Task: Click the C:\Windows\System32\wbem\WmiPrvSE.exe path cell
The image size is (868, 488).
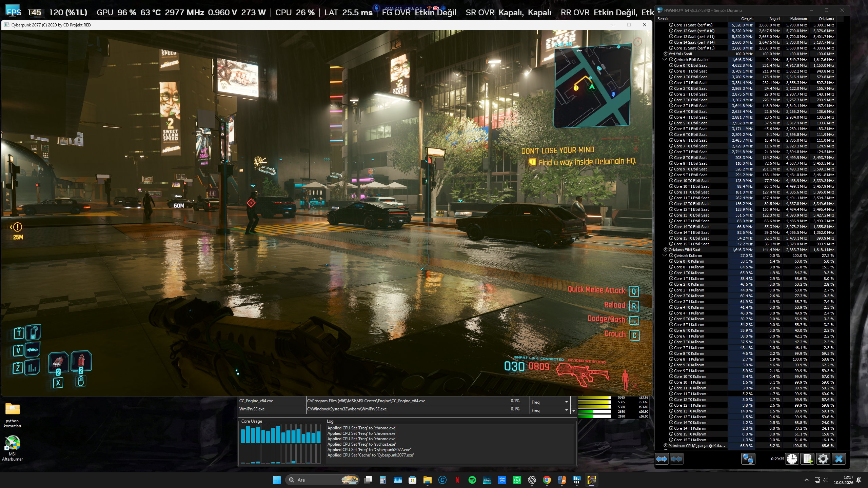Action: coord(408,409)
